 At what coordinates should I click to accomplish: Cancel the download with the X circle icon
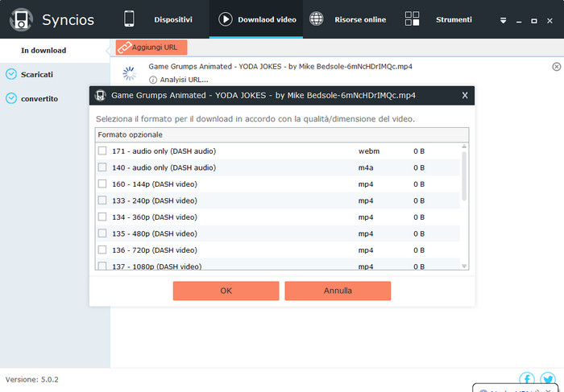tap(556, 67)
